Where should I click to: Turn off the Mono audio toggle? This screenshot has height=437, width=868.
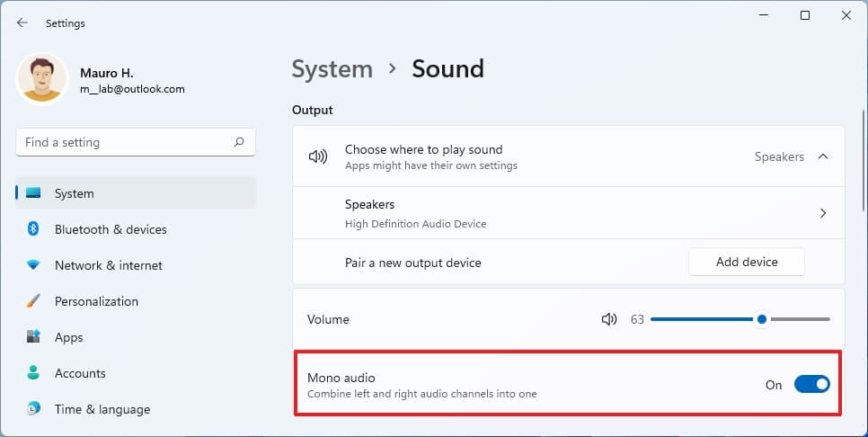click(x=811, y=385)
